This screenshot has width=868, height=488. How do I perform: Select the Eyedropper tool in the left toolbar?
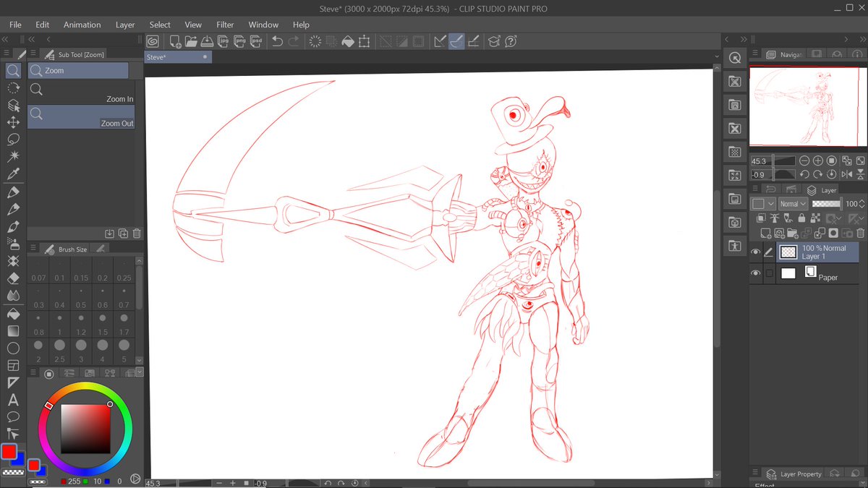tap(13, 174)
